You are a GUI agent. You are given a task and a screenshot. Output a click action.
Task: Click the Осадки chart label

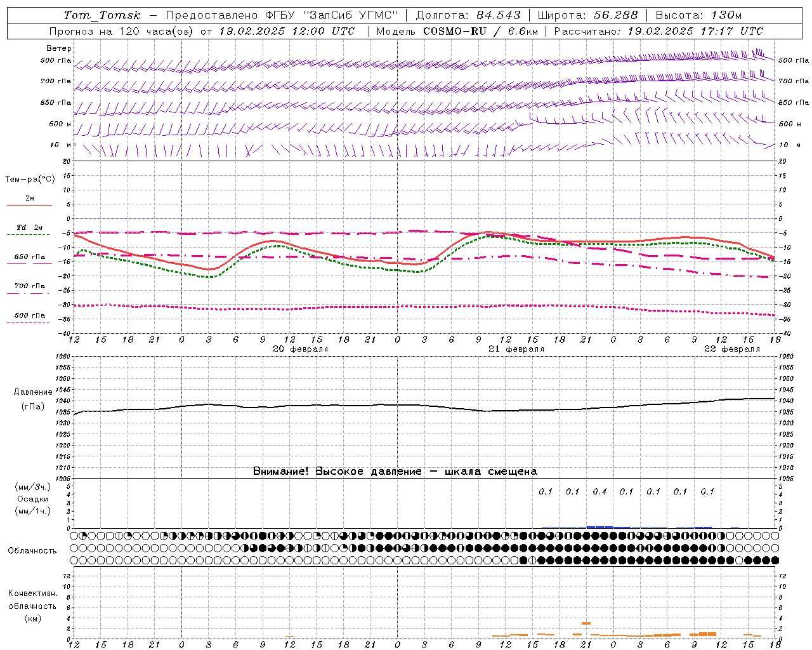click(x=32, y=499)
